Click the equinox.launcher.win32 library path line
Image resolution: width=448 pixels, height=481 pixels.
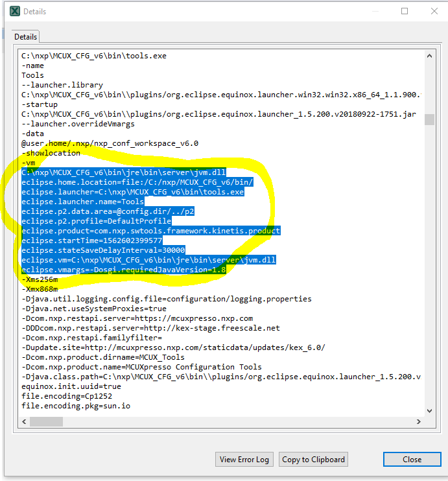pos(221,95)
